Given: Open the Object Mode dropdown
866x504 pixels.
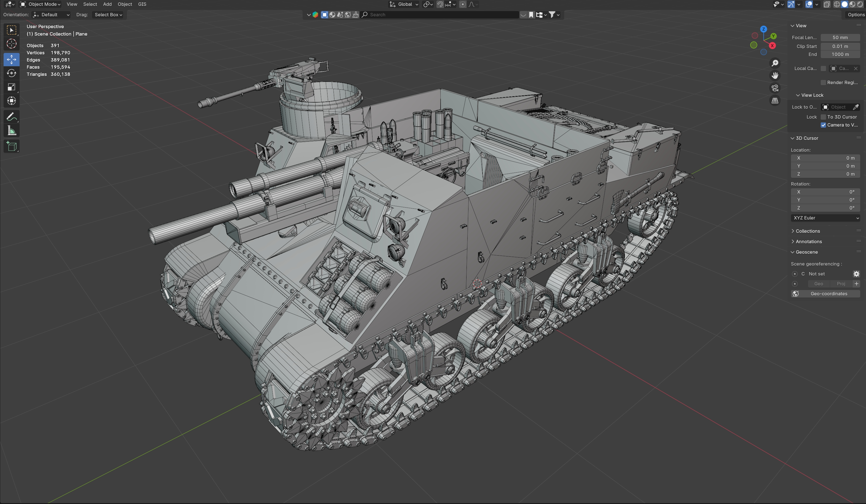Looking at the screenshot, I should pyautogui.click(x=41, y=4).
